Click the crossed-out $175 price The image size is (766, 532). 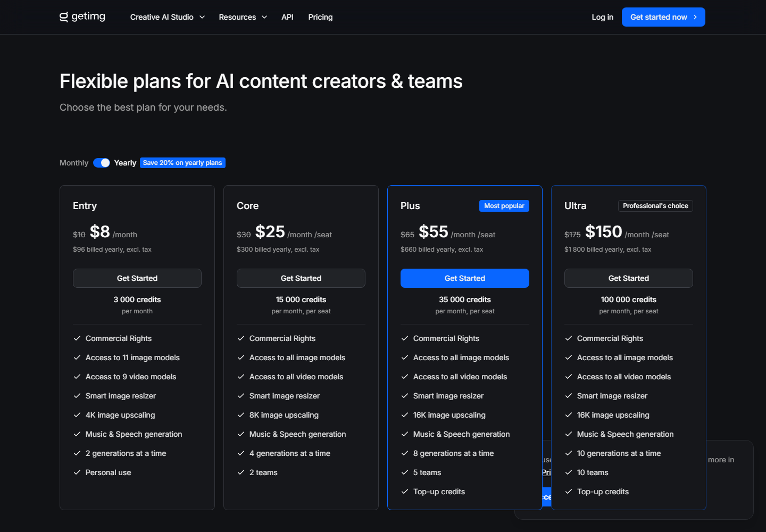572,235
